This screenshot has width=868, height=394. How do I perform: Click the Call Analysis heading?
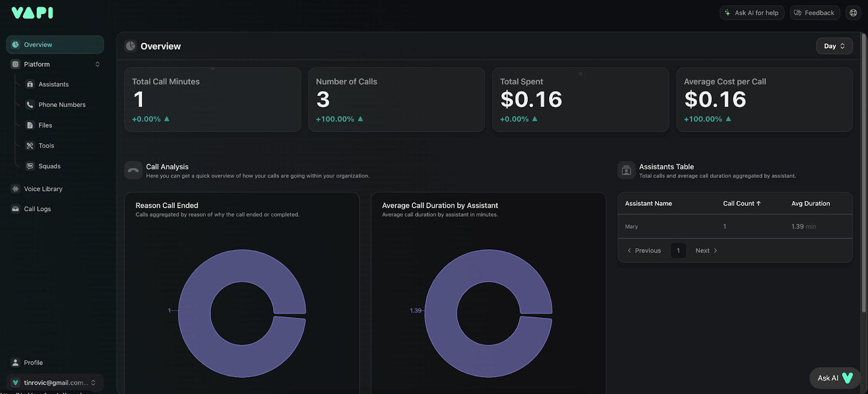[x=167, y=166]
